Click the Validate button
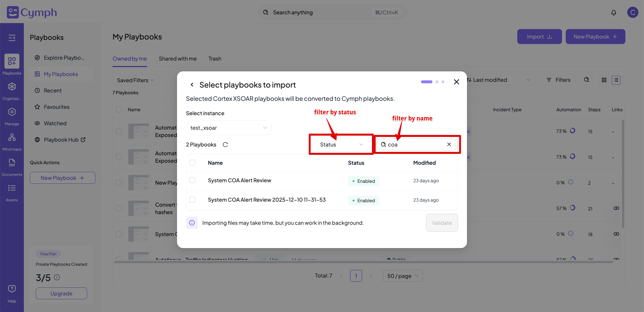Screen dimensions: 644x312 coord(442,223)
